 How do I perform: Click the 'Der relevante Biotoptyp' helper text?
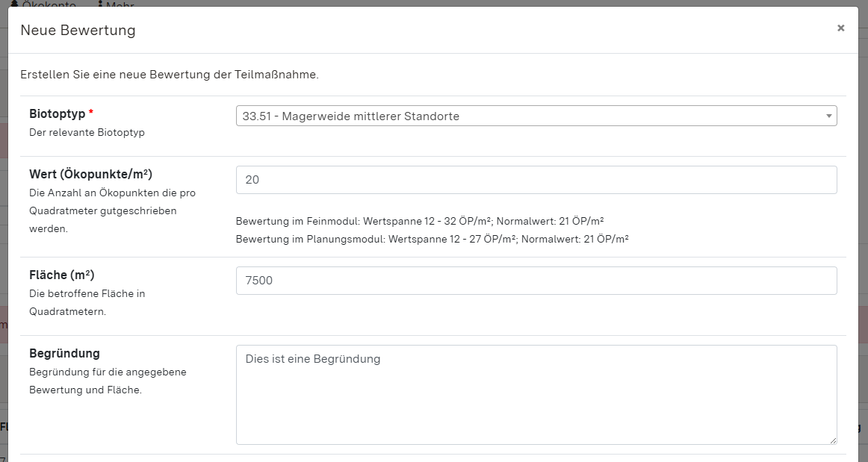click(x=87, y=133)
